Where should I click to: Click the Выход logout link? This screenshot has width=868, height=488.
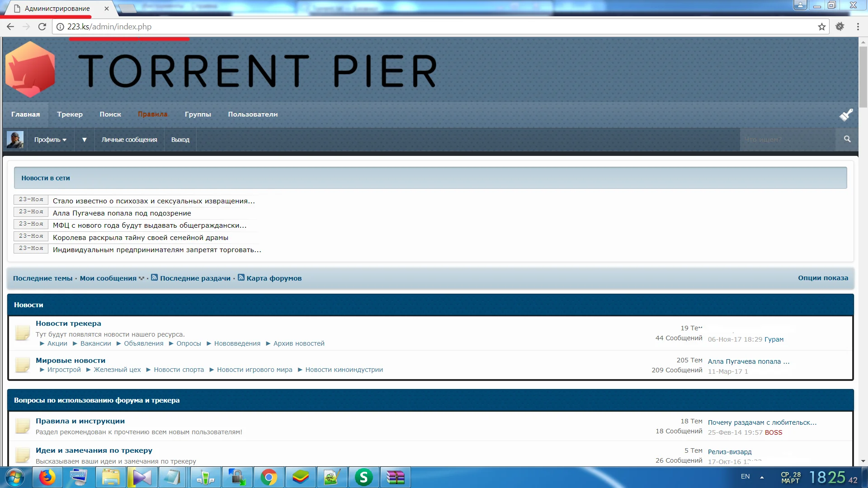pyautogui.click(x=180, y=140)
